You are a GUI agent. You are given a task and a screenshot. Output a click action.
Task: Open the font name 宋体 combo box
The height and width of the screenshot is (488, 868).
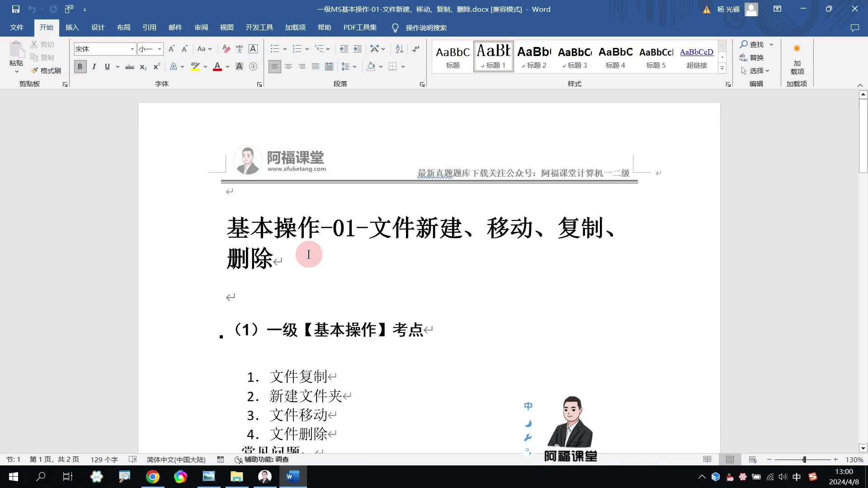[105, 49]
